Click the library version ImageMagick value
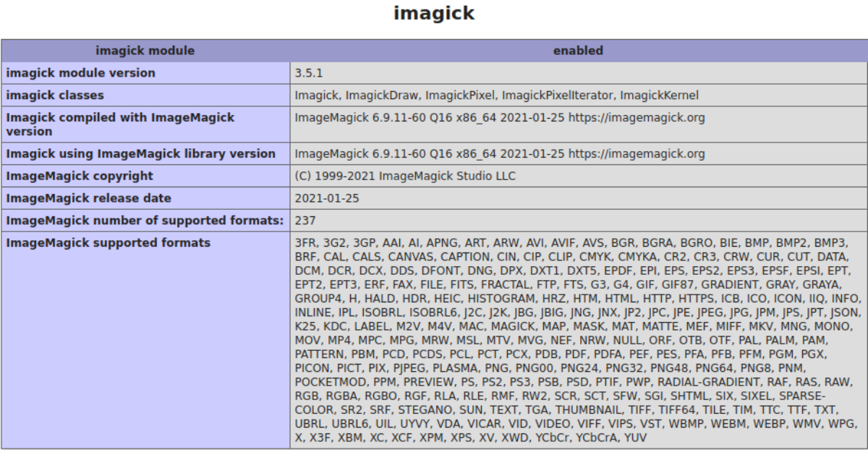The width and height of the screenshot is (868, 450). (x=500, y=154)
